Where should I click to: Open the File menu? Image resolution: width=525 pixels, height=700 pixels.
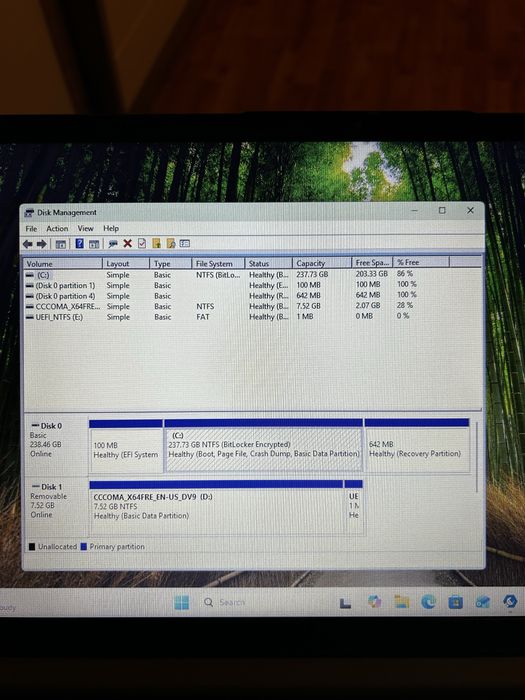click(31, 229)
